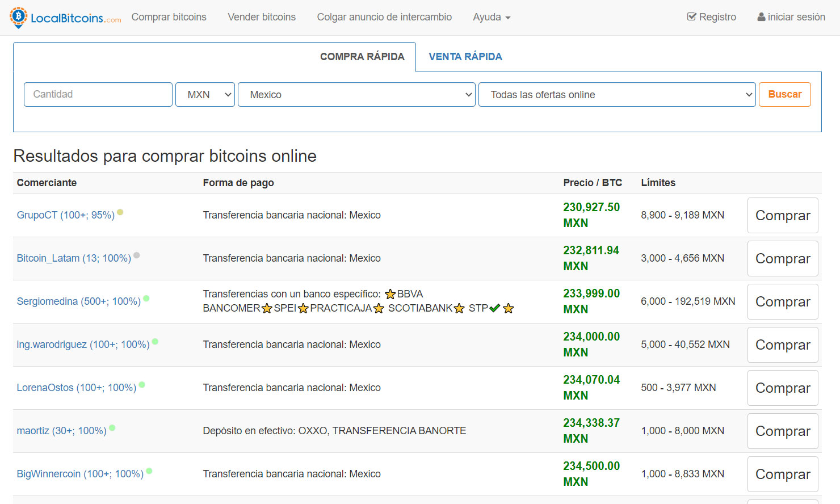Viewport: 840px width, 504px height.
Task: Click Sergiomedina's green status dot
Action: point(146,299)
